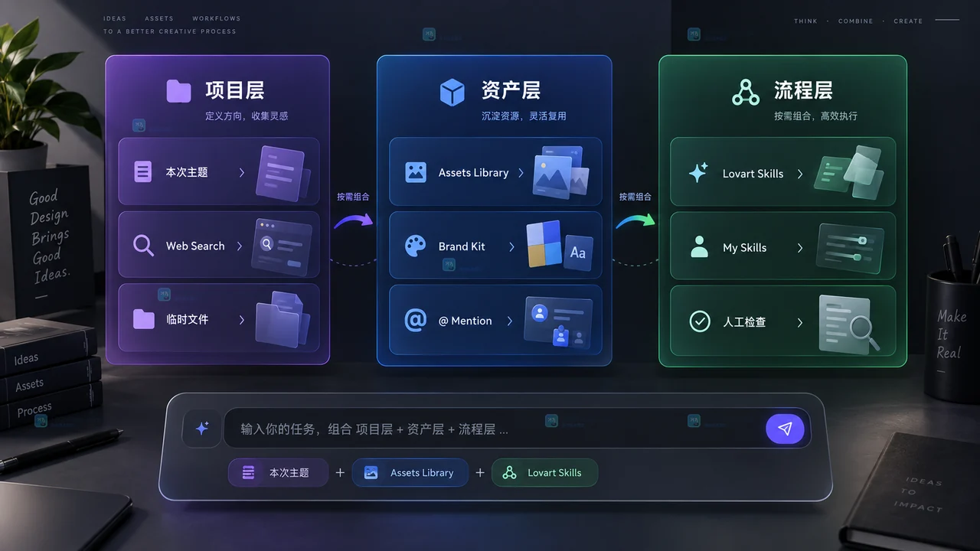Click the picture icon in the Assets Library chip
This screenshot has width=980, height=551.
click(x=371, y=473)
